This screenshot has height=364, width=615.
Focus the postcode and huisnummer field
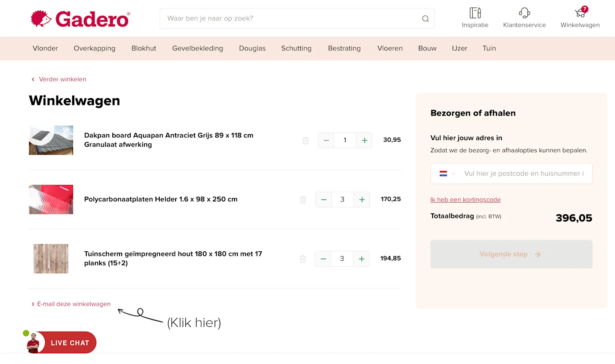[524, 174]
